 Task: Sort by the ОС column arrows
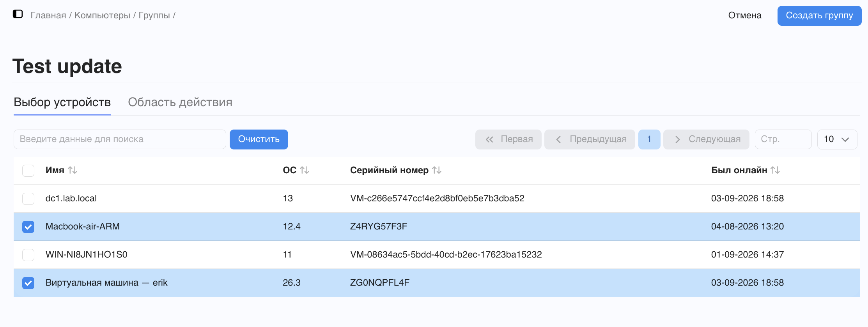[305, 170]
